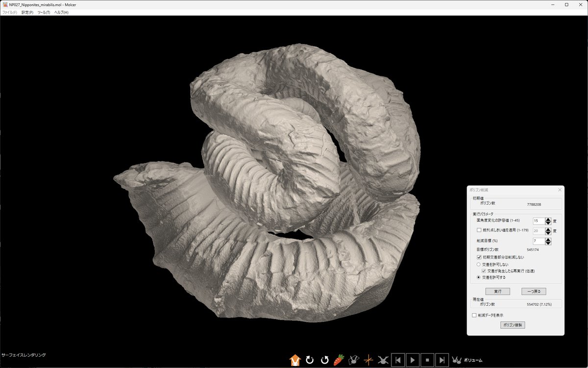Click the 一つ戻る button
Image resolution: width=588 pixels, height=368 pixels.
pyautogui.click(x=534, y=291)
